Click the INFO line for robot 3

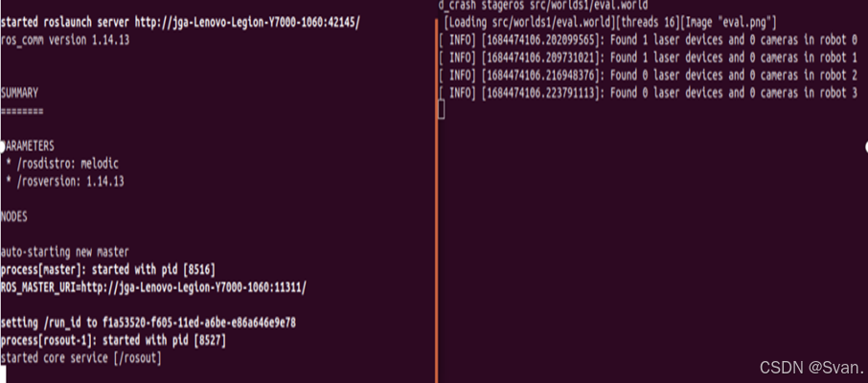[x=647, y=93]
